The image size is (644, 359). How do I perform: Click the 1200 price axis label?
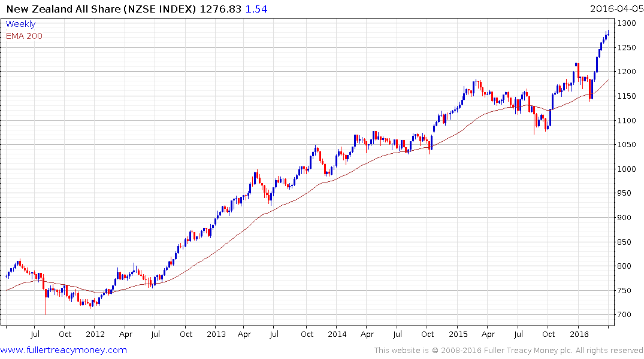point(627,72)
